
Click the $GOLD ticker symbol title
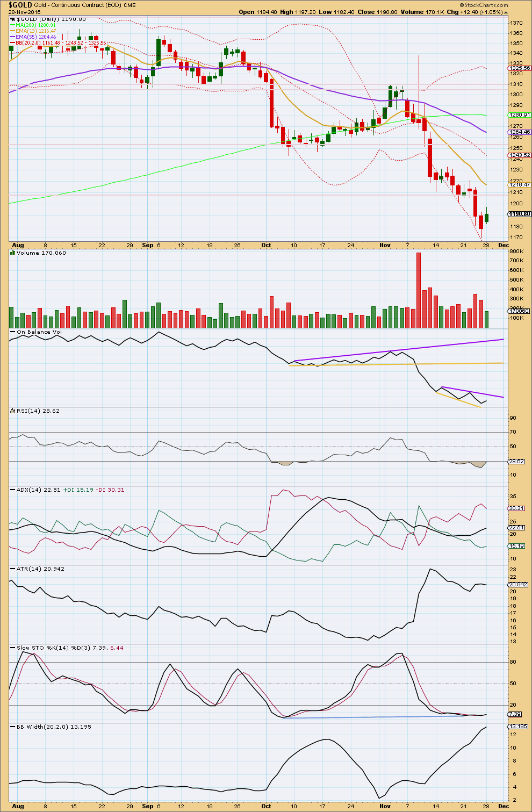(20, 5)
